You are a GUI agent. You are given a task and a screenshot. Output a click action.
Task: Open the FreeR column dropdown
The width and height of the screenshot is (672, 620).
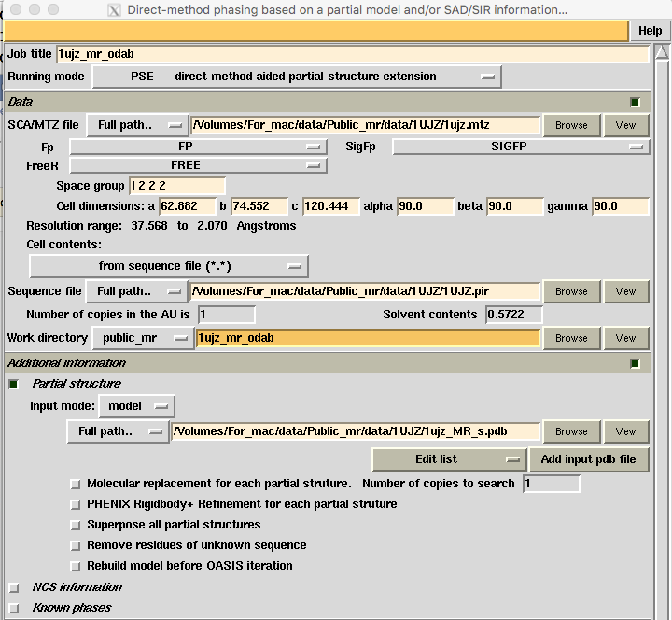[198, 165]
